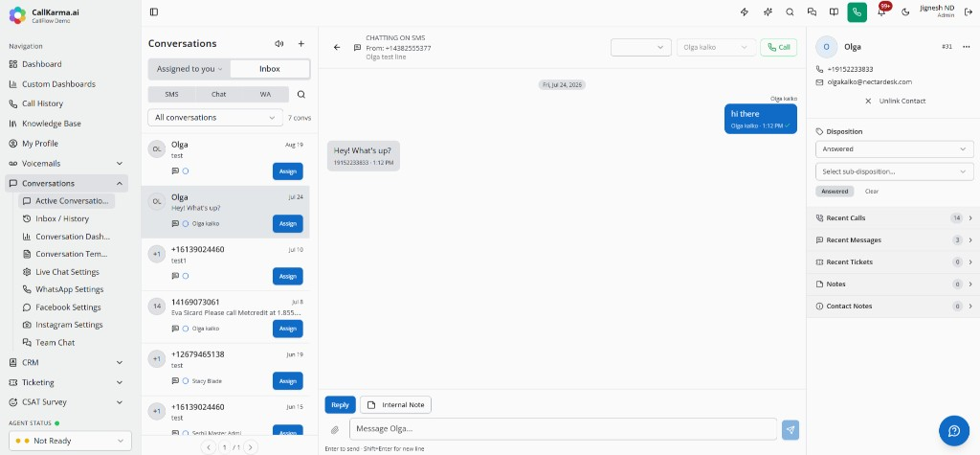Select the Assigned to you tab

pos(189,69)
